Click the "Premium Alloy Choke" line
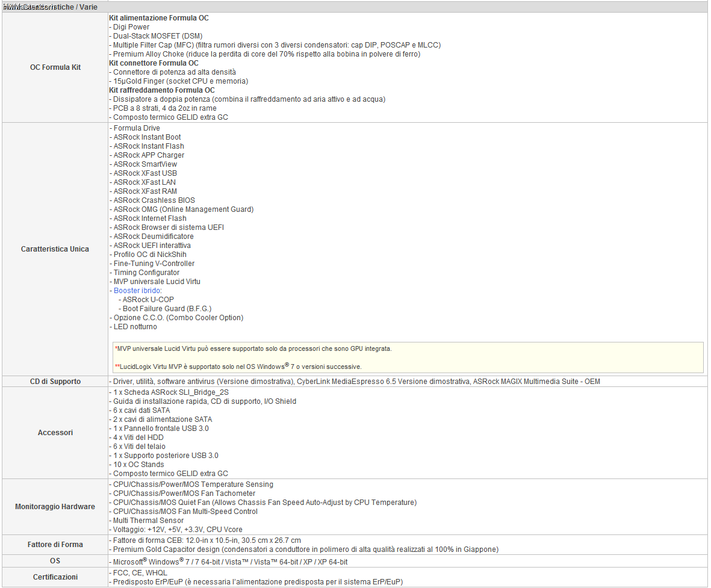 [x=264, y=54]
